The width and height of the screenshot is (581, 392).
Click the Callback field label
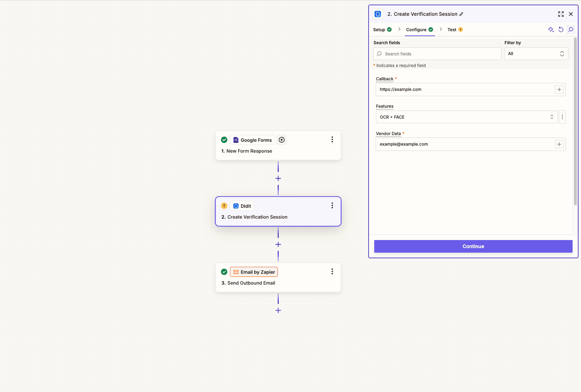point(384,79)
